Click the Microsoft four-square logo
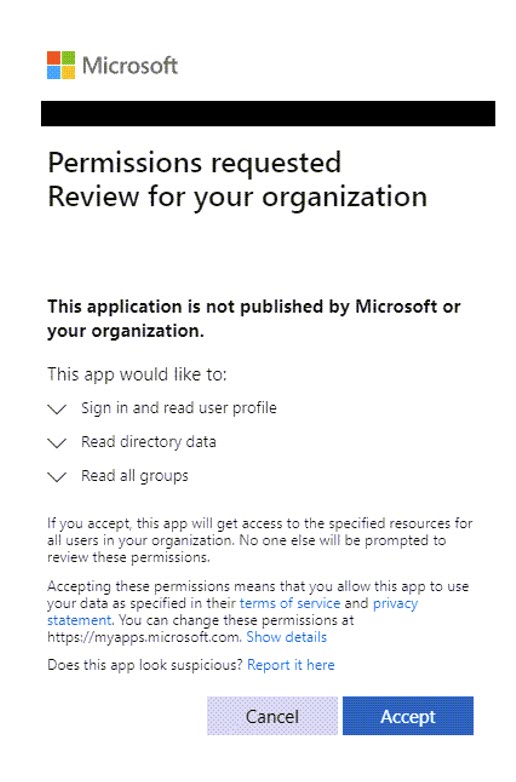The height and width of the screenshot is (782, 516). [61, 65]
